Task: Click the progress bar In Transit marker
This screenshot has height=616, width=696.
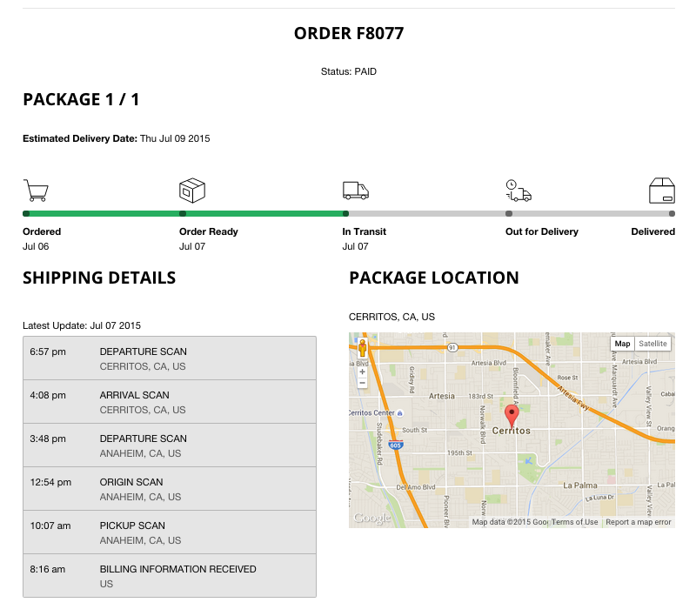Action: (346, 213)
